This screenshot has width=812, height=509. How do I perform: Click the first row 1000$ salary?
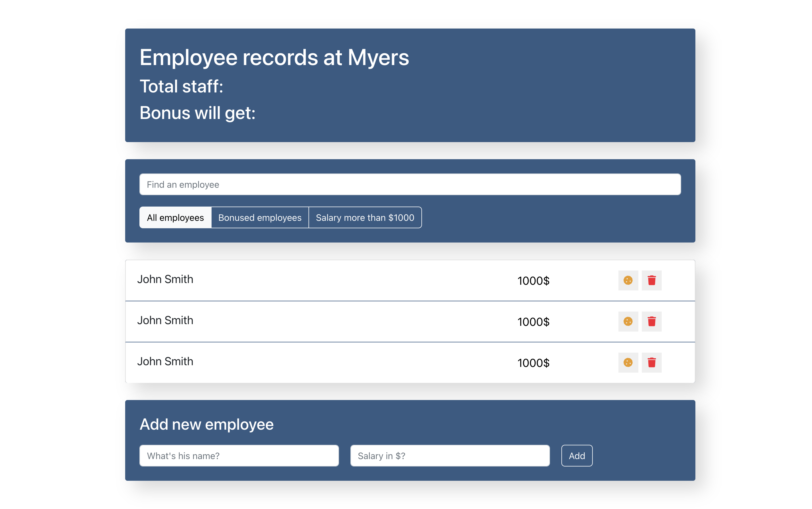click(x=533, y=280)
